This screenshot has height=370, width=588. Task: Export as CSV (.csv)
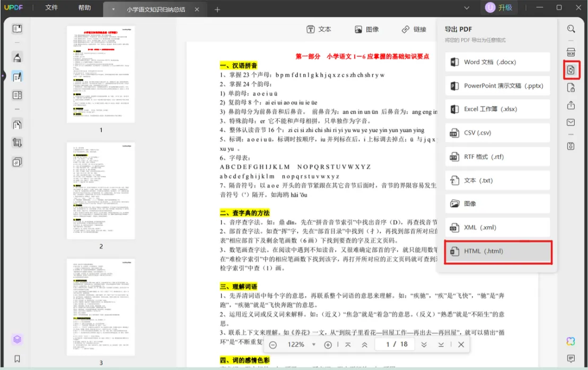497,133
